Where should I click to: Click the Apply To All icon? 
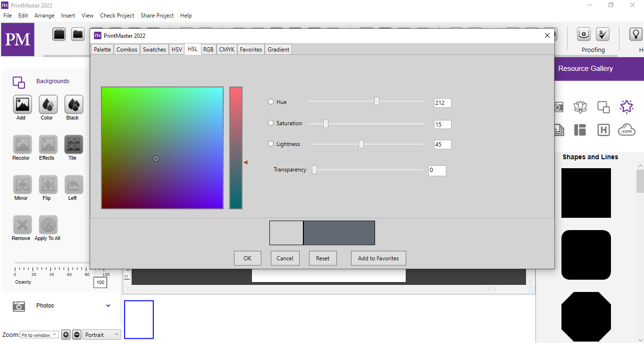[48, 225]
